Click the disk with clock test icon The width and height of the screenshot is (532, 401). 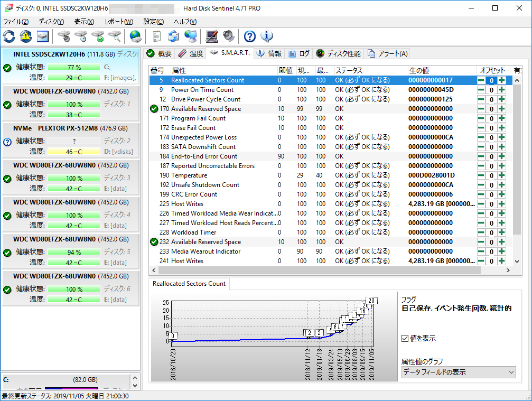tap(81, 36)
